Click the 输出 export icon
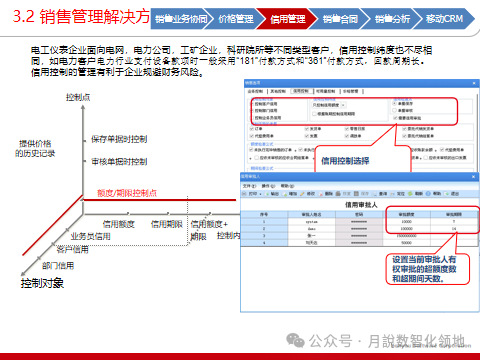Screen dimensions: 480x360 [x=267, y=194]
